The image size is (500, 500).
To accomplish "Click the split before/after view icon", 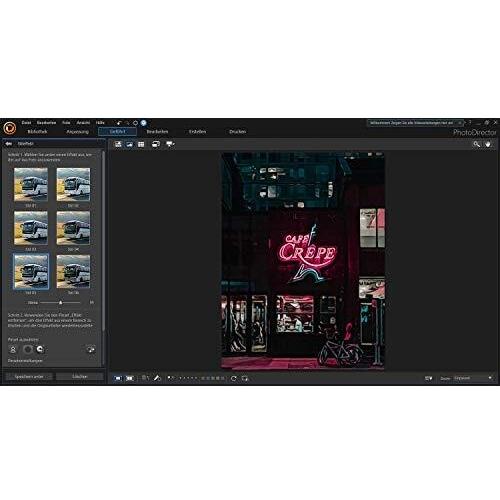I will coord(129,378).
